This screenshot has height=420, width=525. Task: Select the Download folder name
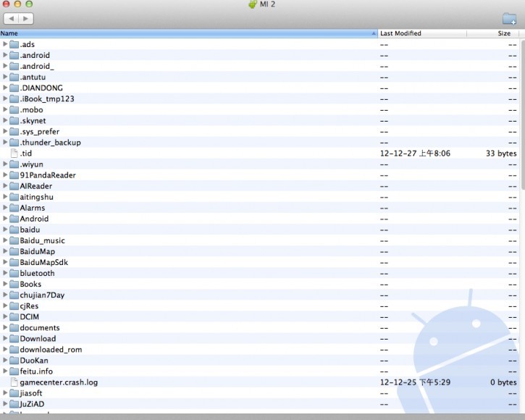[38, 339]
